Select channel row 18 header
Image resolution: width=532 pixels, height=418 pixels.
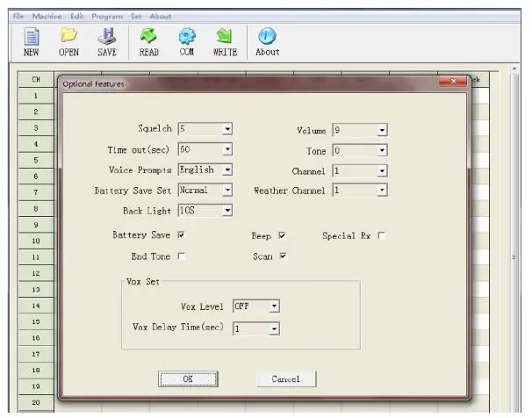pos(36,371)
